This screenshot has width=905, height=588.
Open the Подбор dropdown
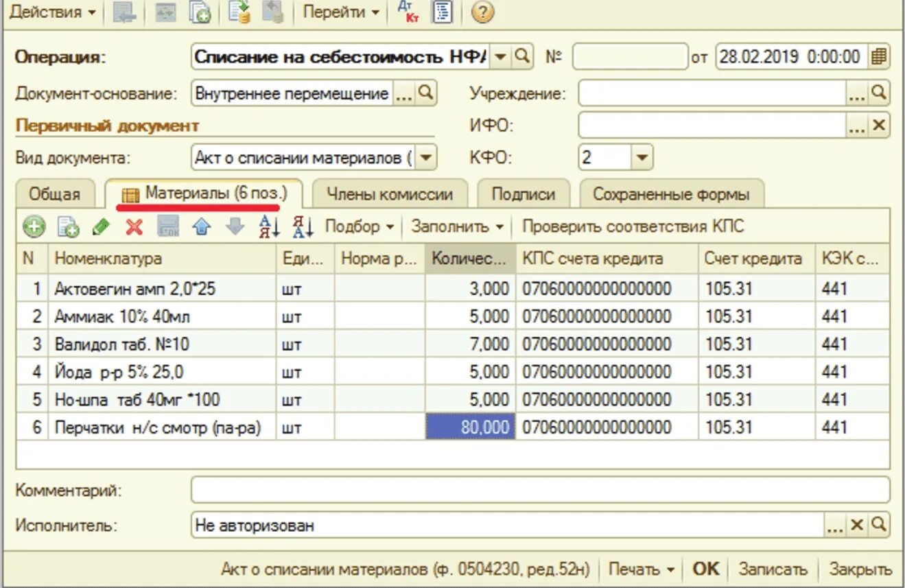tap(360, 226)
